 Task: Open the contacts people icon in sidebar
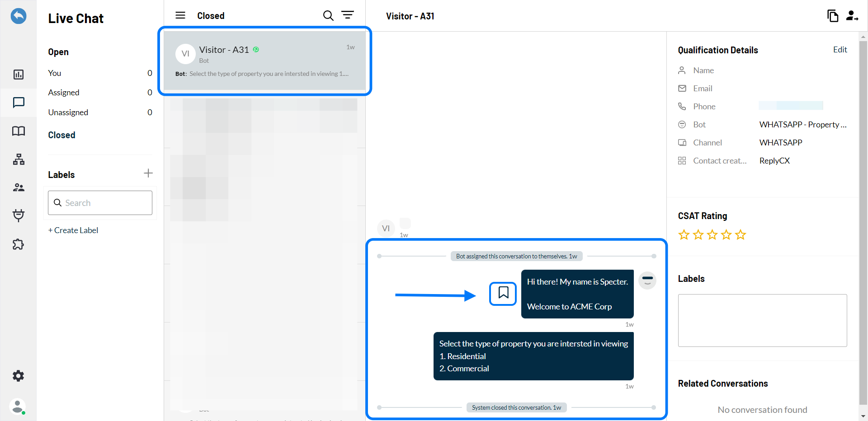click(19, 187)
